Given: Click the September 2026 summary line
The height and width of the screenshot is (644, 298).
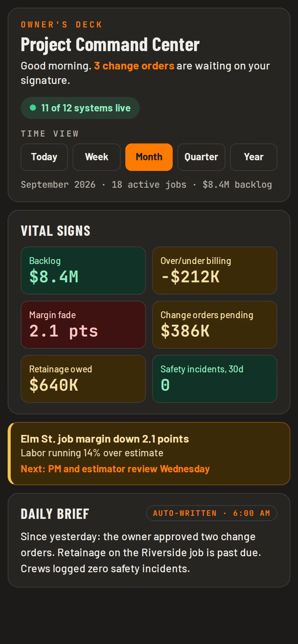Looking at the screenshot, I should pyautogui.click(x=146, y=185).
